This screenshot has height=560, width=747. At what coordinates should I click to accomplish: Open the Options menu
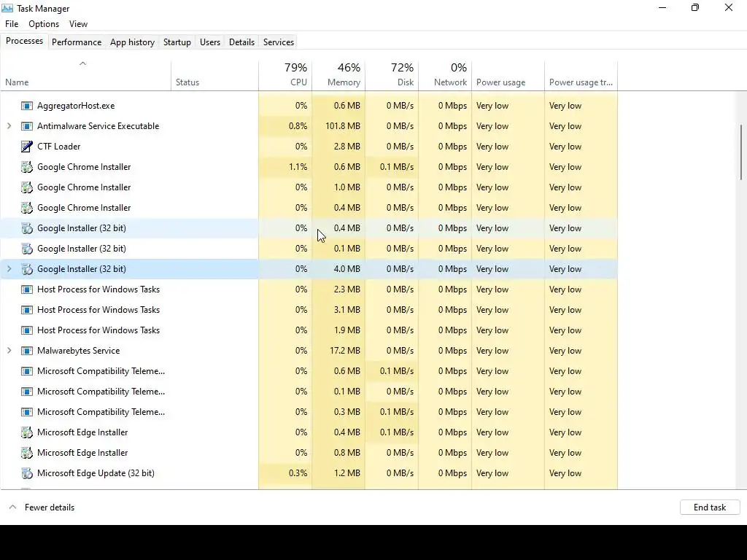click(x=44, y=24)
